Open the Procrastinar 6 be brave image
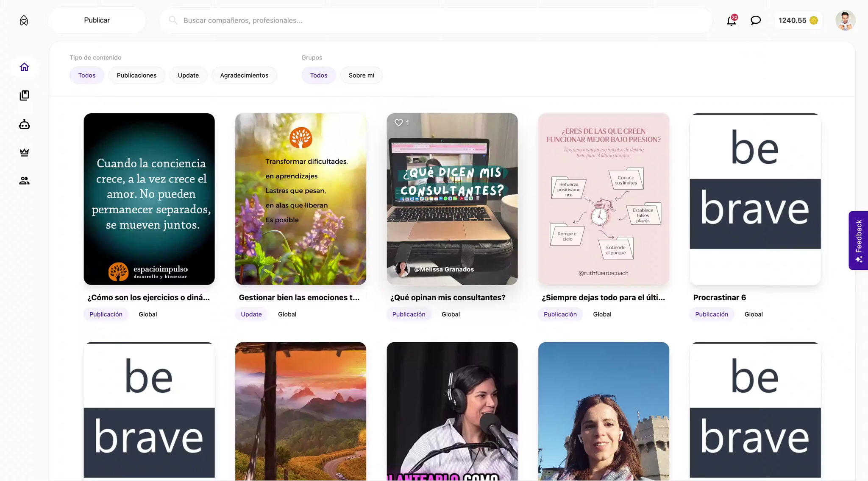 [x=755, y=199]
